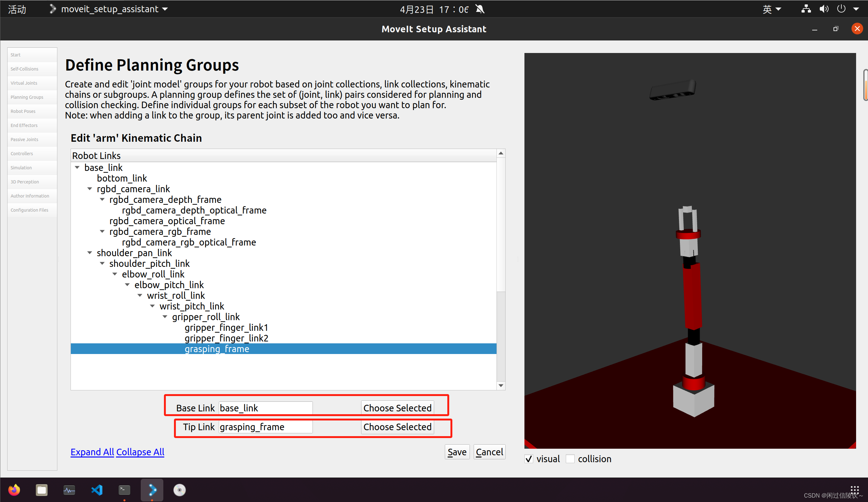Click the disc media dock icon

coord(179,489)
